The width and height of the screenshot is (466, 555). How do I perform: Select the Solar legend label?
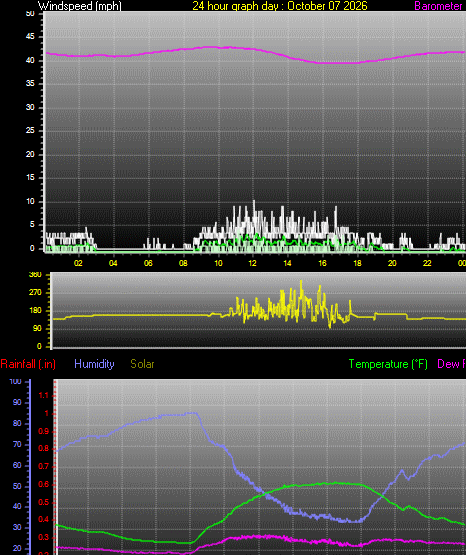pyautogui.click(x=142, y=364)
